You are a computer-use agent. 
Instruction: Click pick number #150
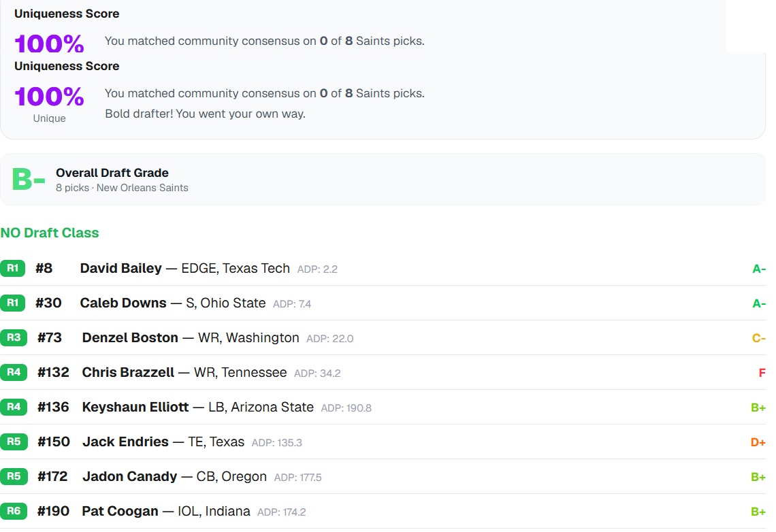(54, 441)
